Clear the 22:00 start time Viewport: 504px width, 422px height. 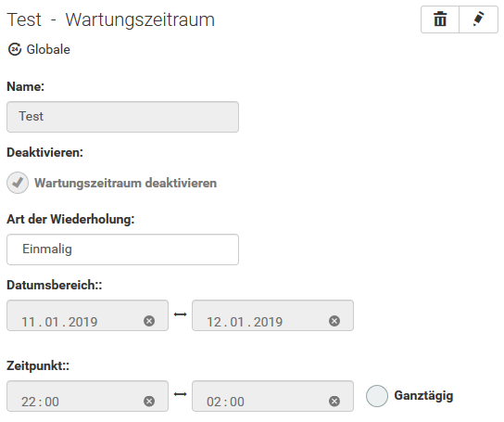pos(149,401)
